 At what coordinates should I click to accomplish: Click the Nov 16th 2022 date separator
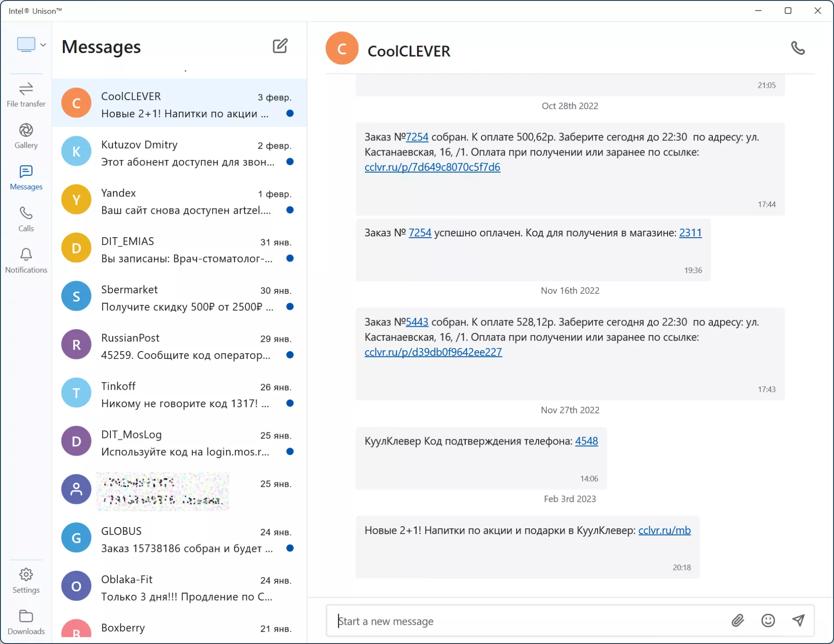point(570,291)
